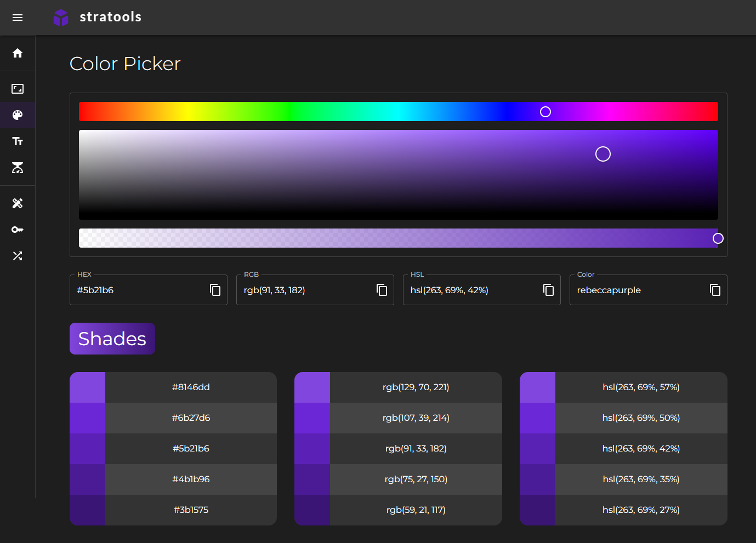Copy the HSL value hsl(263, 69%, 42%)
756x543 pixels.
pos(549,290)
